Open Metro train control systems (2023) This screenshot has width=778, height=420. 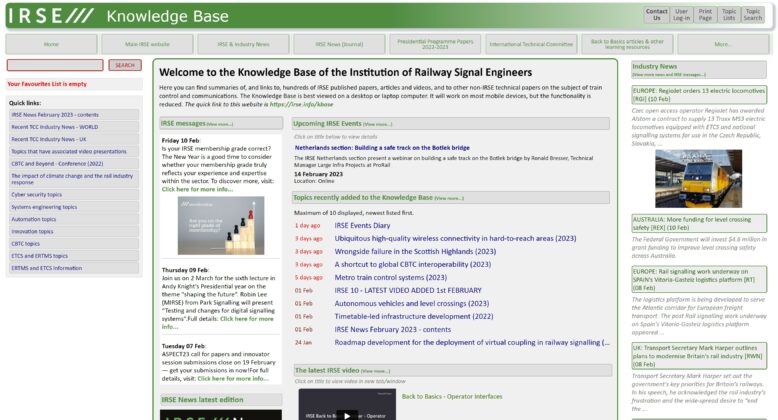coord(390,278)
